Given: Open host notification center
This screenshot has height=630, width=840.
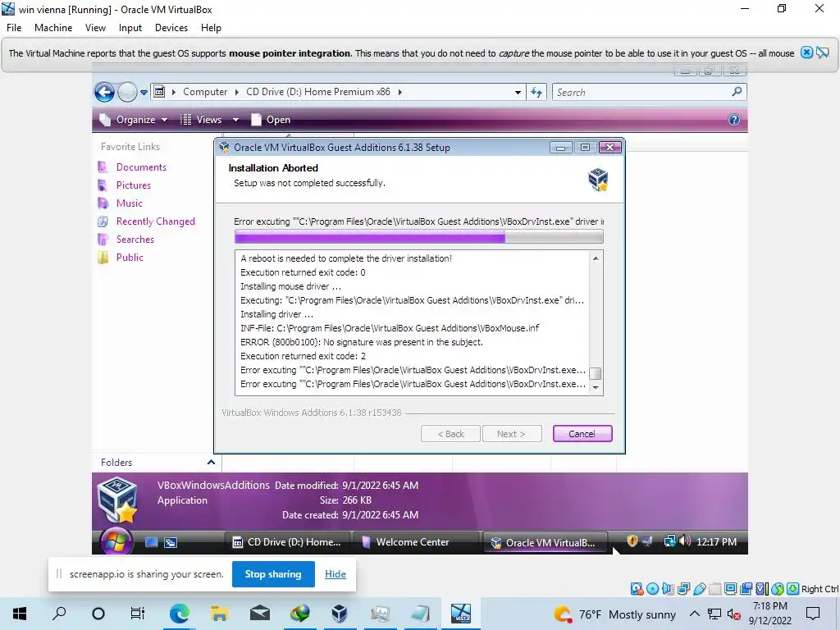Looking at the screenshot, I should [x=813, y=614].
